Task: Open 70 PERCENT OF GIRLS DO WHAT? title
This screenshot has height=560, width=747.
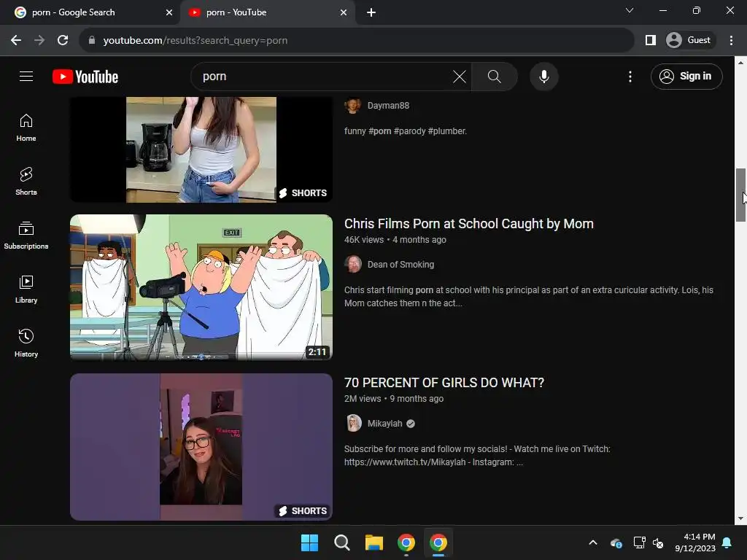Action: [x=444, y=383]
